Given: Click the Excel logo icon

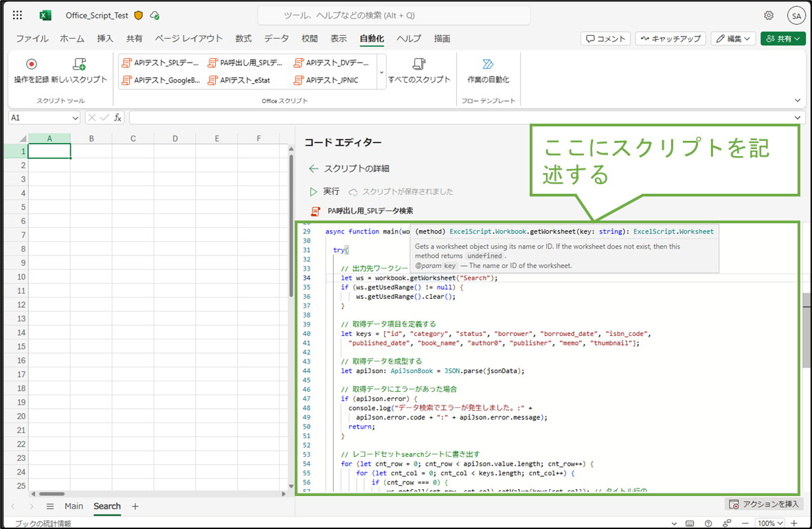Looking at the screenshot, I should coord(45,16).
